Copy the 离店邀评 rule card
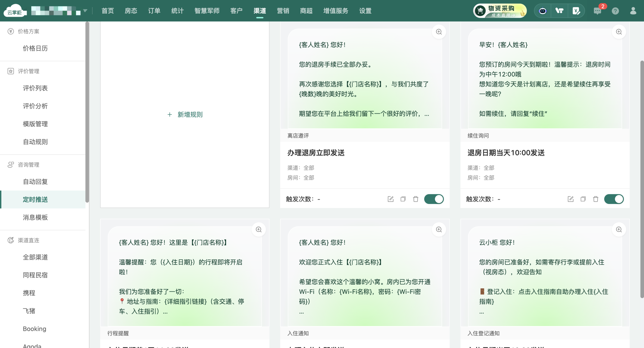644x348 pixels. [x=403, y=199]
